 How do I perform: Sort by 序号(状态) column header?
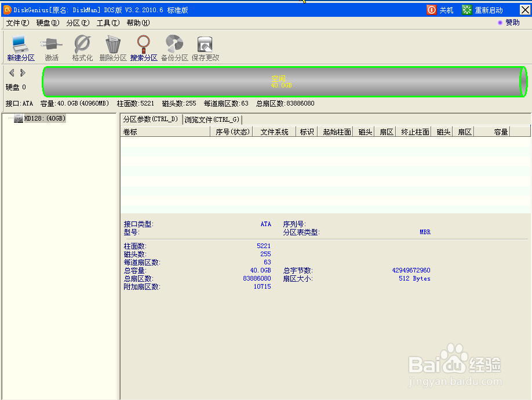(232, 132)
